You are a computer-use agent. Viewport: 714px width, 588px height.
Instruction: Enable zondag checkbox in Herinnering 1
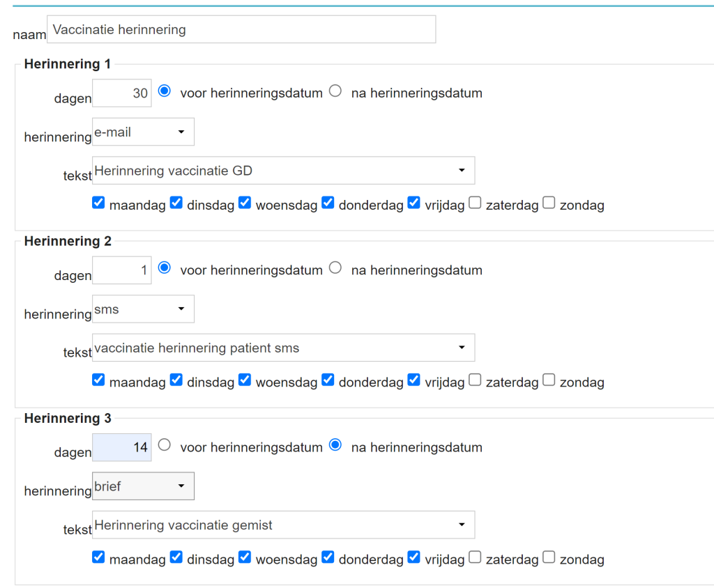[x=549, y=203]
